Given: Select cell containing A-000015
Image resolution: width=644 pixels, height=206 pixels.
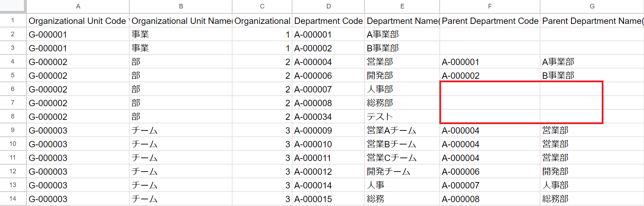Looking at the screenshot, I should 313,199.
